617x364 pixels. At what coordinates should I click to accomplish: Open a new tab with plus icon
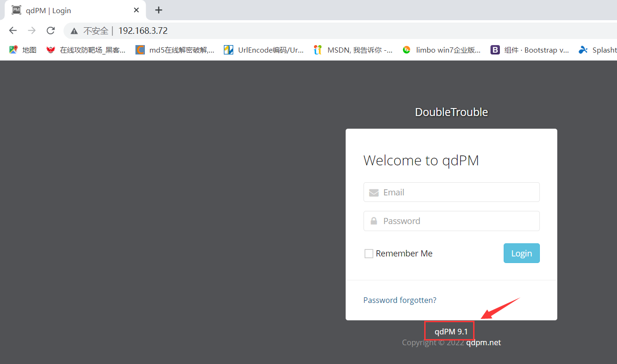(x=158, y=10)
